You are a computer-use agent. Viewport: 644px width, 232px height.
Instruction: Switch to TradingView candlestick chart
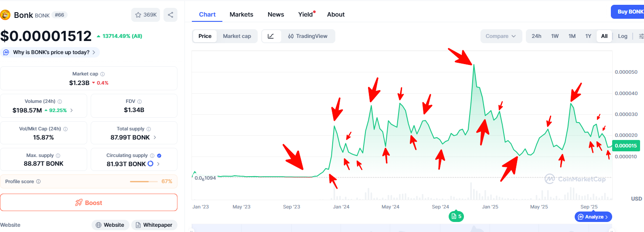pos(307,36)
